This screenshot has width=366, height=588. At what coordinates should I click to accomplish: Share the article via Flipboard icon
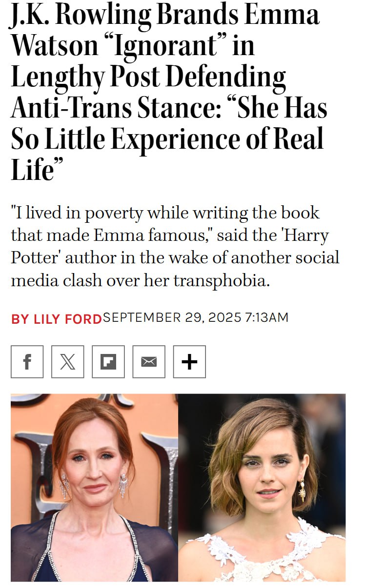click(x=108, y=362)
